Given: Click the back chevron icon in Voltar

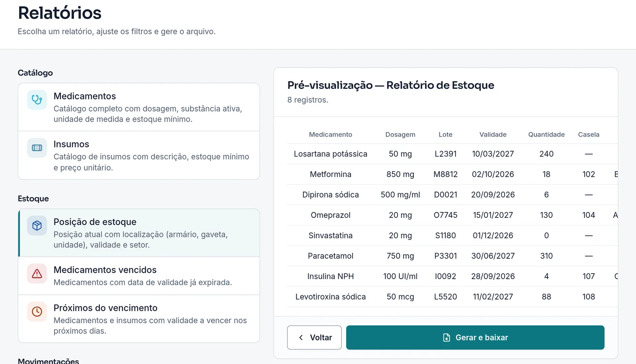Looking at the screenshot, I should coord(301,338).
